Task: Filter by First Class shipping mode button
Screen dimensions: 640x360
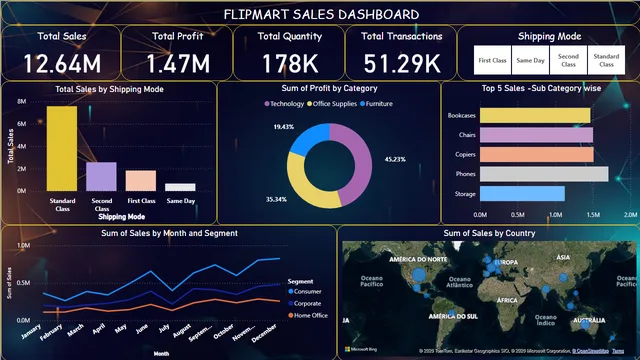Action: click(492, 60)
